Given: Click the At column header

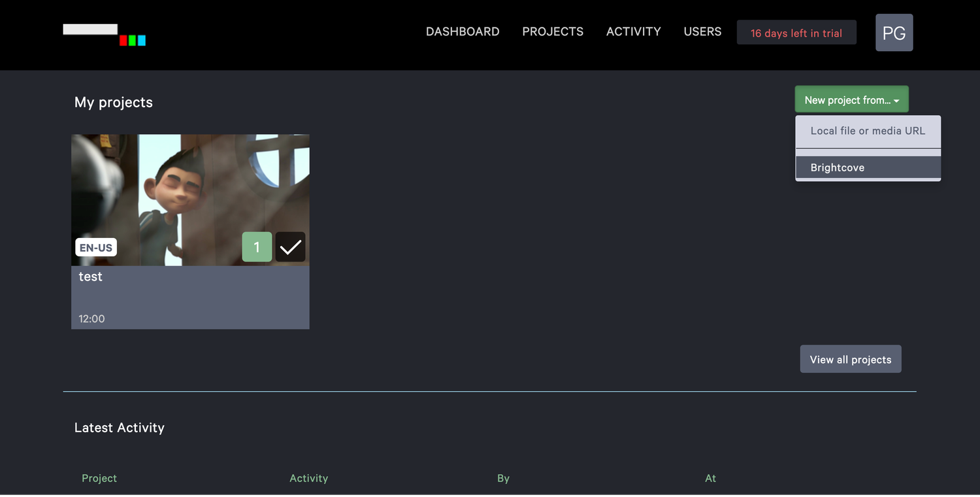Looking at the screenshot, I should 710,478.
